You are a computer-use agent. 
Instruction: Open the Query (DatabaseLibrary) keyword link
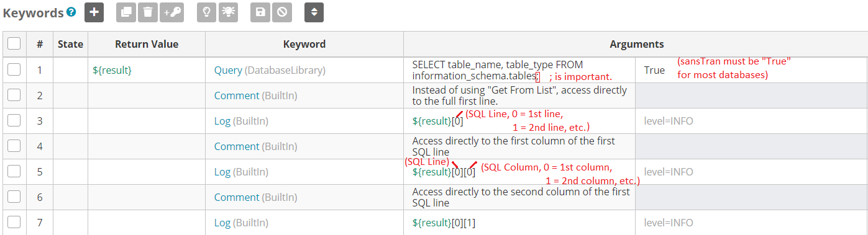click(x=270, y=70)
